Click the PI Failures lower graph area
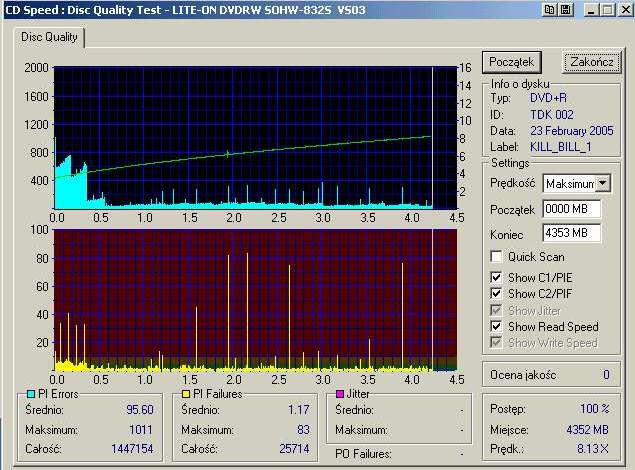Viewport: 635px width, 470px height. pos(256,300)
